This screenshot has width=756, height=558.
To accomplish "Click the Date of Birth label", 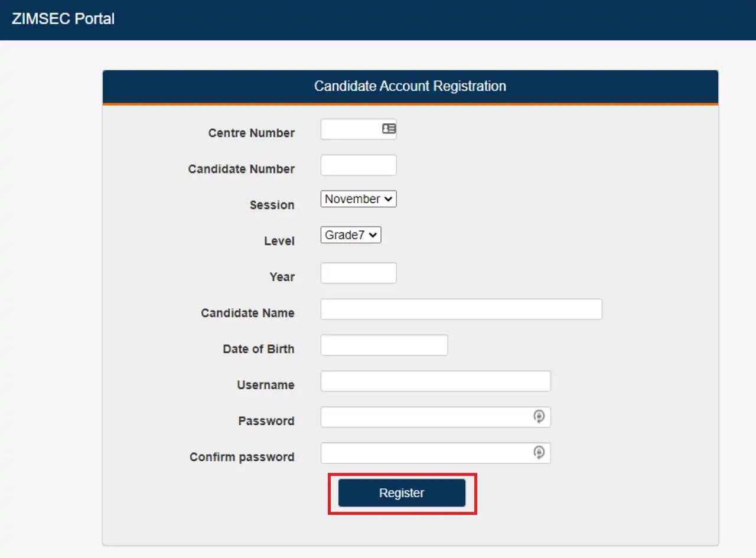I will (259, 349).
